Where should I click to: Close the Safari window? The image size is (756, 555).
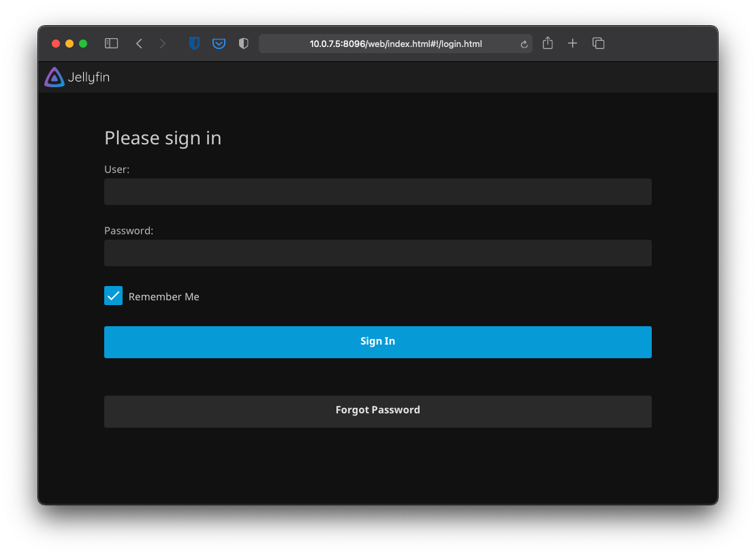pos(56,44)
